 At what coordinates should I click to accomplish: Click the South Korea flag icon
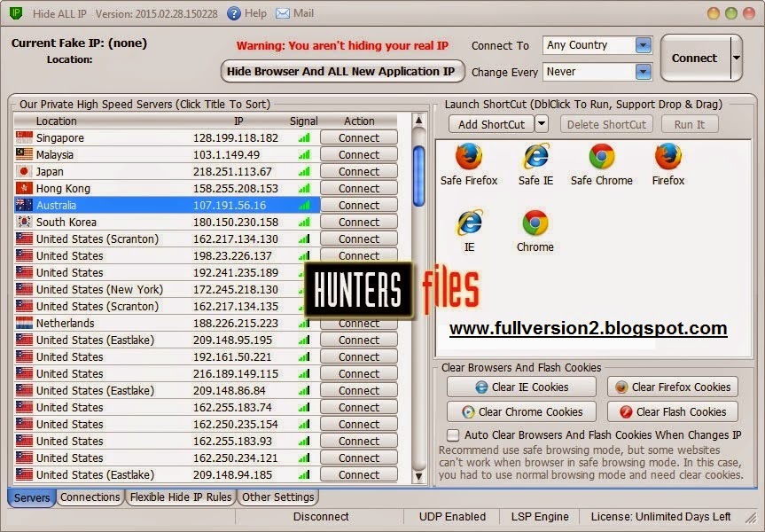pos(24,222)
